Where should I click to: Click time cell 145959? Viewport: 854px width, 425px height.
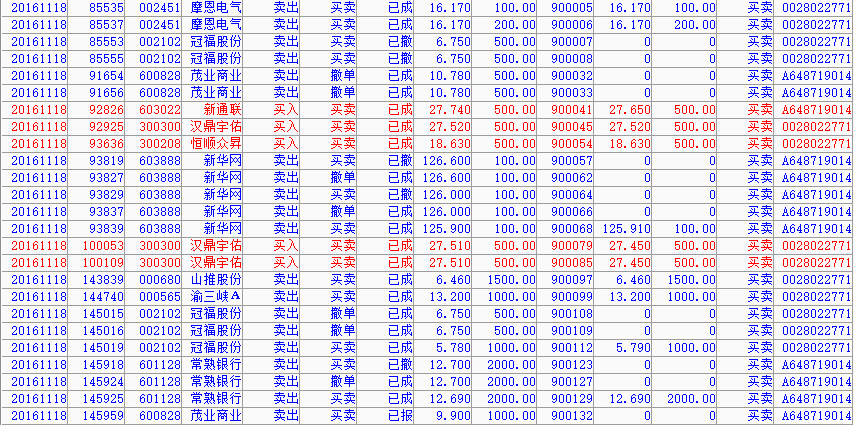103,416
